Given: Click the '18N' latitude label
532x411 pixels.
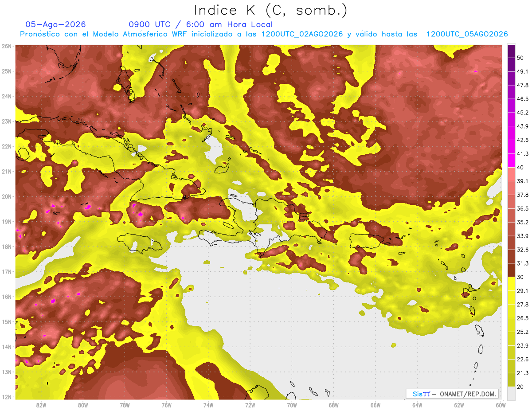Looking at the screenshot, I should (x=7, y=247).
